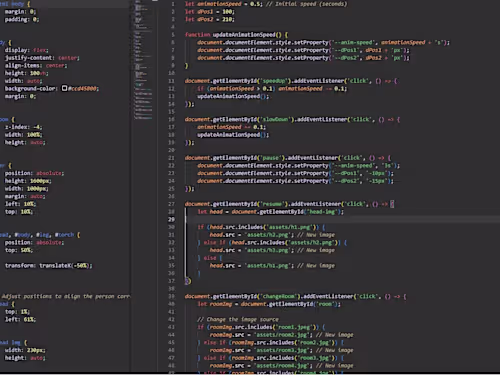Click 'left: 10%;' rule

pyautogui.click(x=20, y=204)
